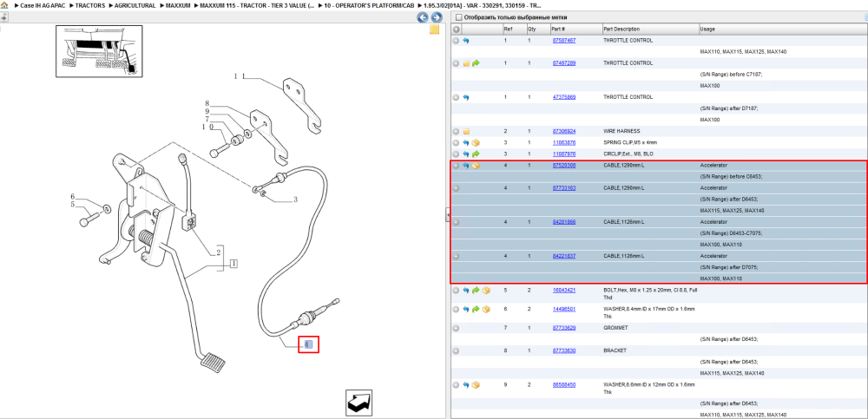Open the pedal location thumbnail image
This screenshot has height=419, width=868.
click(x=99, y=51)
